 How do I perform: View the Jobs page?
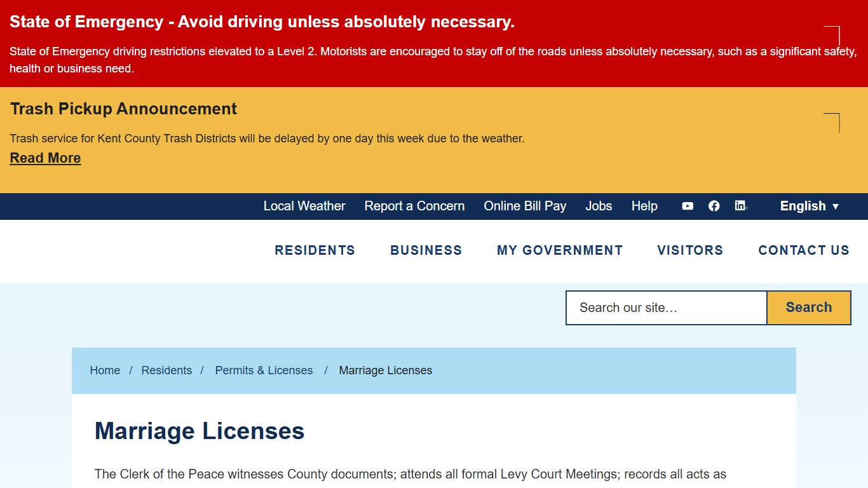point(598,206)
